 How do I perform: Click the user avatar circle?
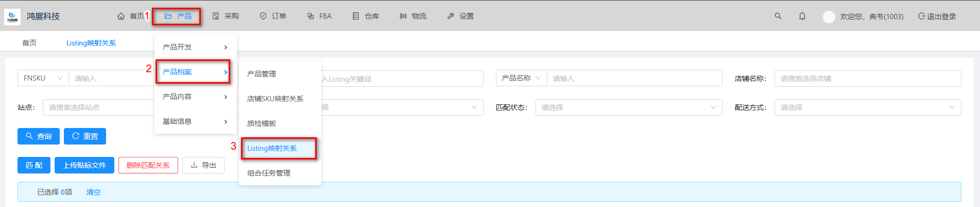(x=829, y=17)
